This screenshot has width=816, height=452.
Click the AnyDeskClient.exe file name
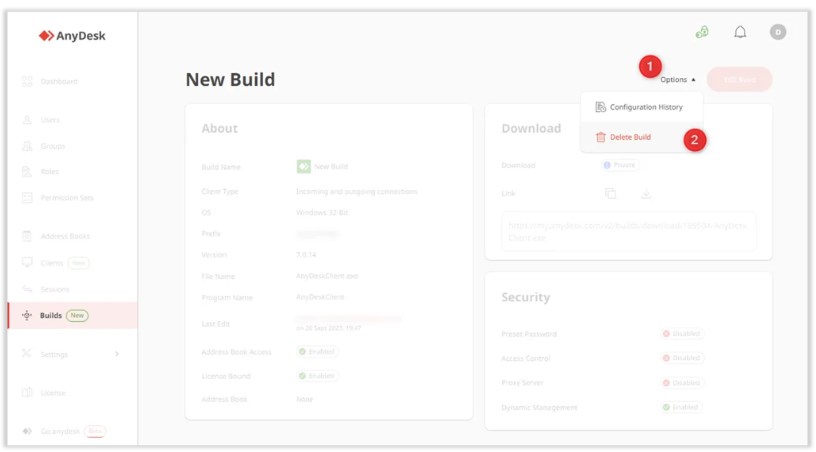click(327, 276)
